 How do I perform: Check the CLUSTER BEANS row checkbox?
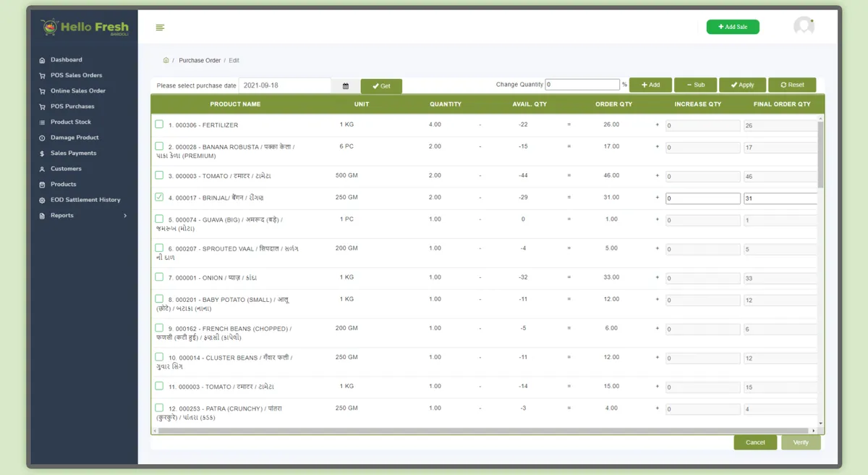[x=159, y=356]
